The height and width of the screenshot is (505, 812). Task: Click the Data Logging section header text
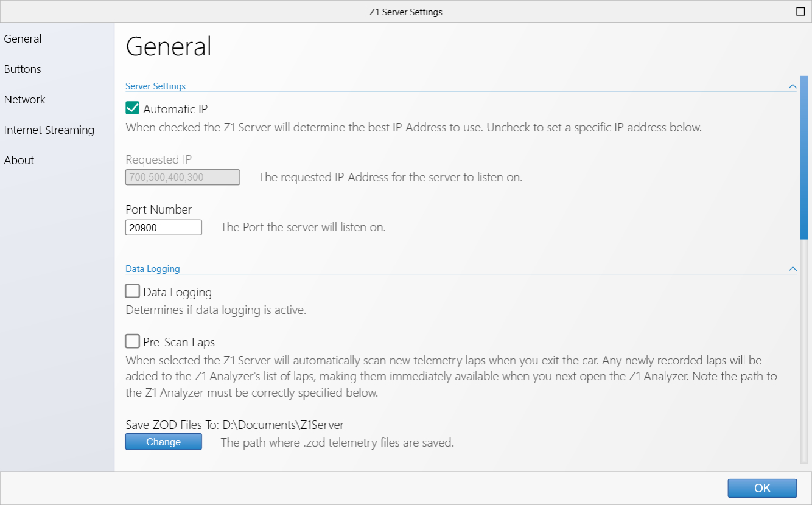tap(153, 269)
